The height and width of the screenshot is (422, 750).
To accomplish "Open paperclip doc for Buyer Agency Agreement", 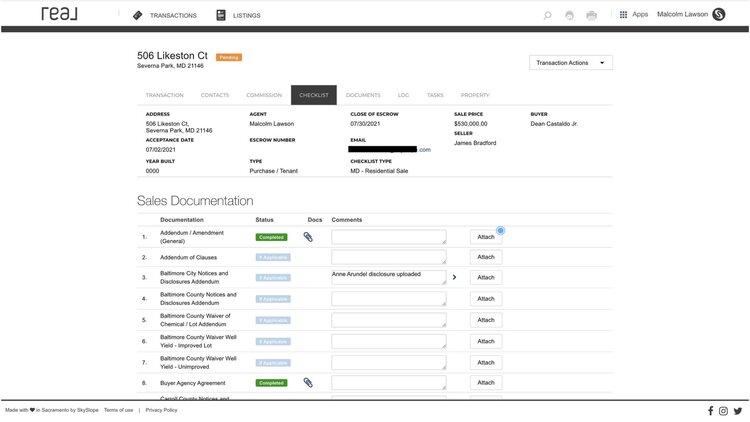I will coord(308,382).
